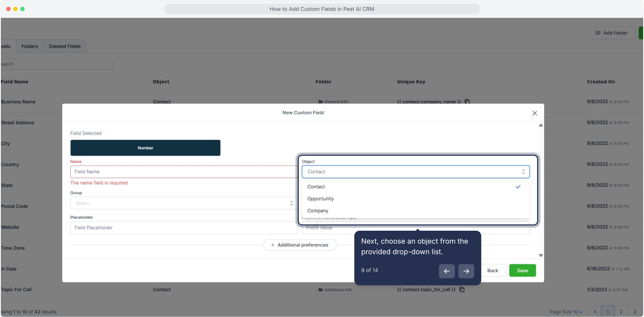Viewport: 644px width, 317px height.
Task: Click the Add Folder button
Action: [x=611, y=33]
